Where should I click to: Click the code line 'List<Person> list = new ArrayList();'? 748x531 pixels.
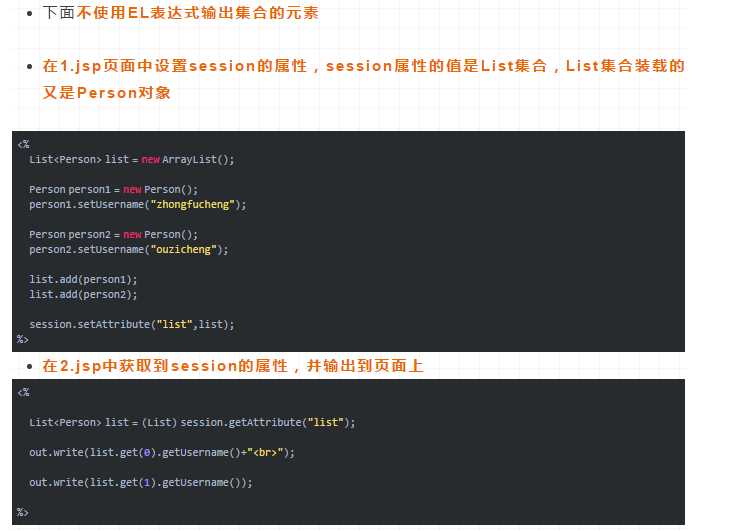click(132, 159)
